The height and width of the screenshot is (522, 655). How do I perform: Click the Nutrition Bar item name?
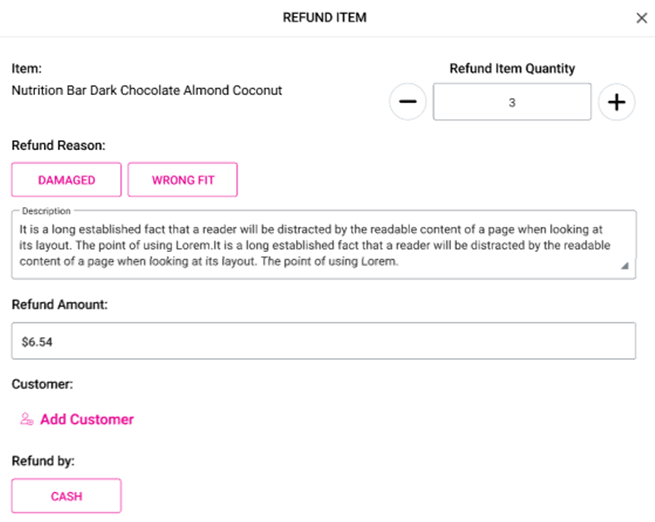pos(147,90)
